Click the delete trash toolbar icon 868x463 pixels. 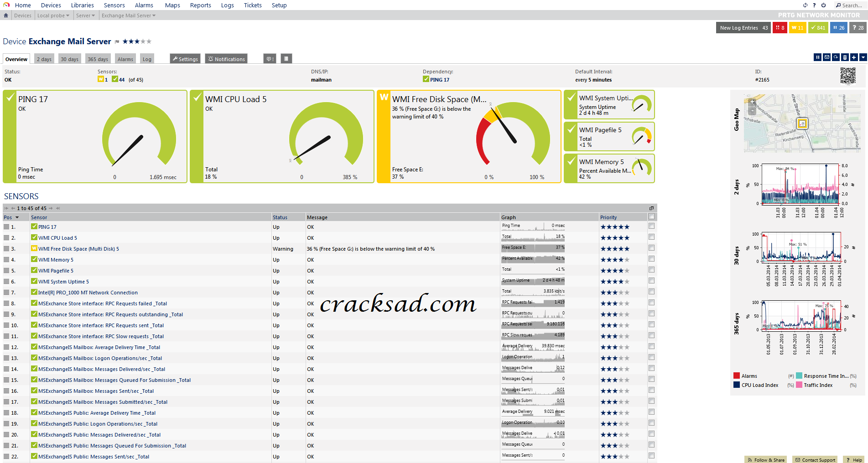845,57
